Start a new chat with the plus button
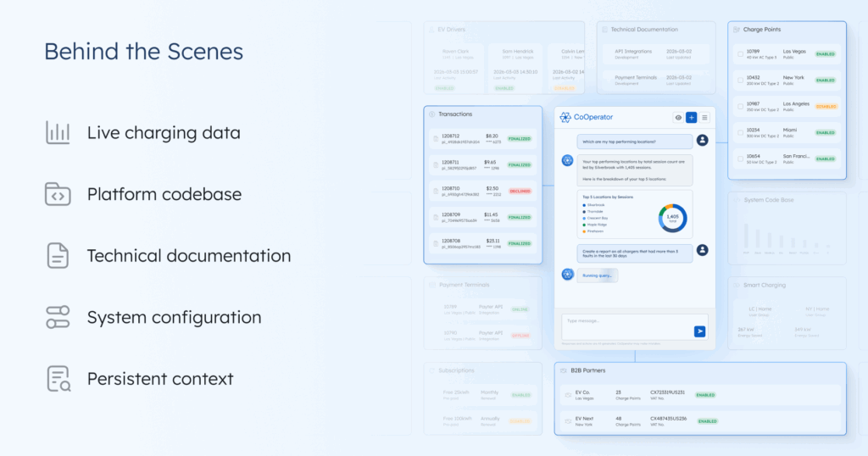868x456 pixels. point(692,117)
